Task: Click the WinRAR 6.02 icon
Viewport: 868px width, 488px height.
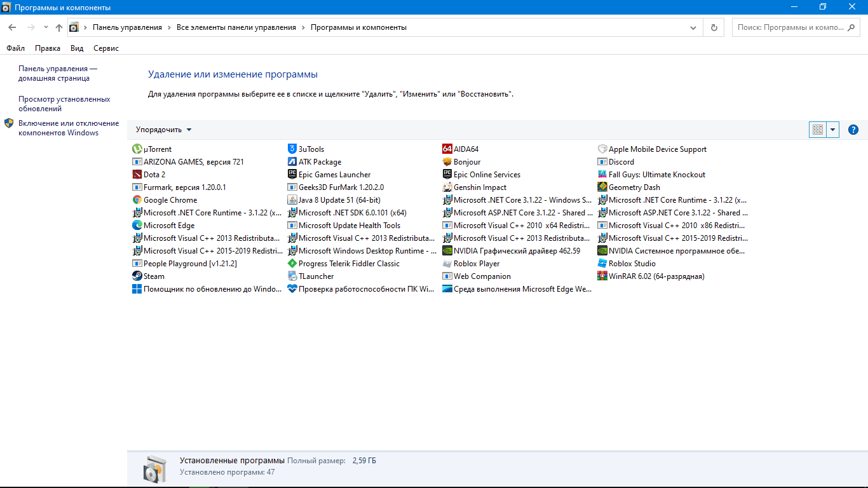Action: [x=602, y=276]
